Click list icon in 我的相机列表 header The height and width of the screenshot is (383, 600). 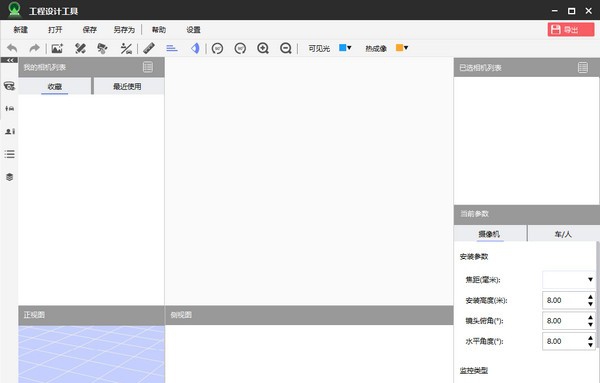pyautogui.click(x=148, y=67)
